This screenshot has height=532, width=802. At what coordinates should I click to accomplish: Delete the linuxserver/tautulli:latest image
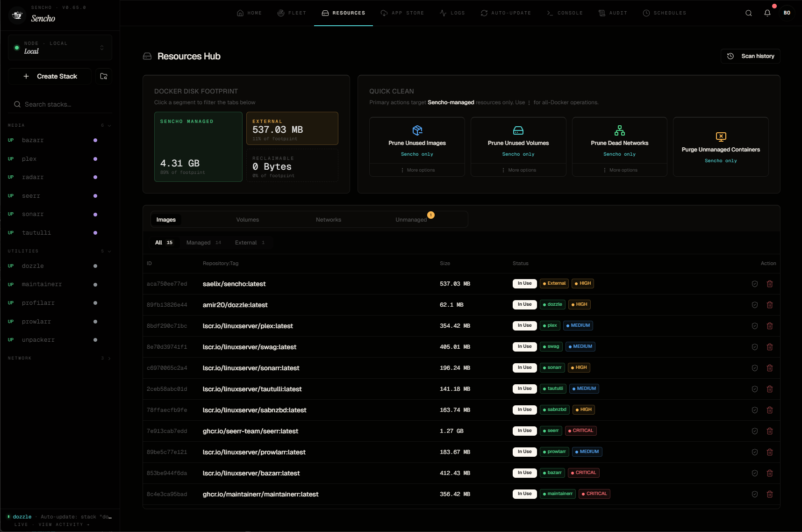(770, 389)
